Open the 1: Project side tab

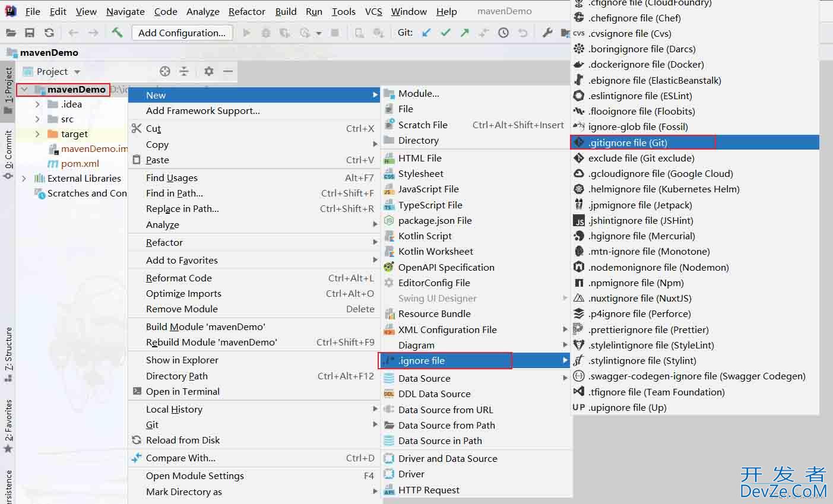(x=8, y=90)
